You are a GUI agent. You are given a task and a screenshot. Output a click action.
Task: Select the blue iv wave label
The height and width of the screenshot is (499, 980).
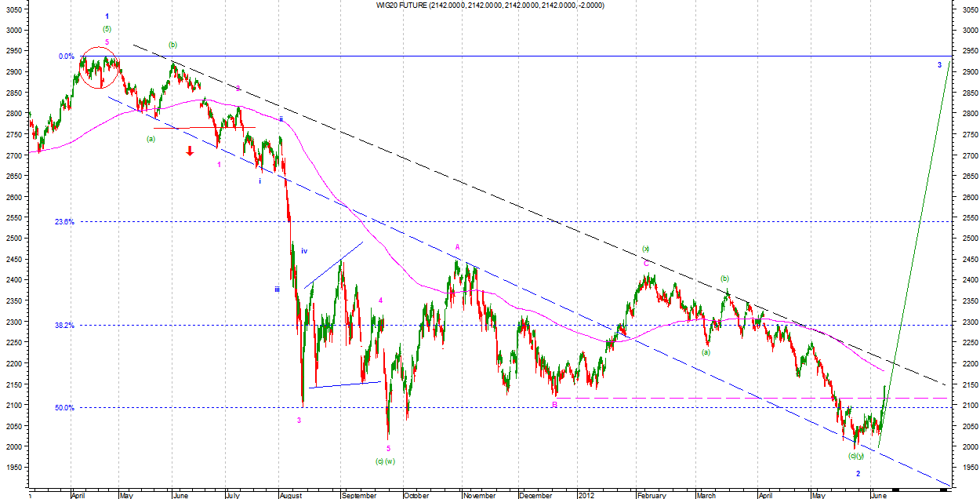pos(304,251)
